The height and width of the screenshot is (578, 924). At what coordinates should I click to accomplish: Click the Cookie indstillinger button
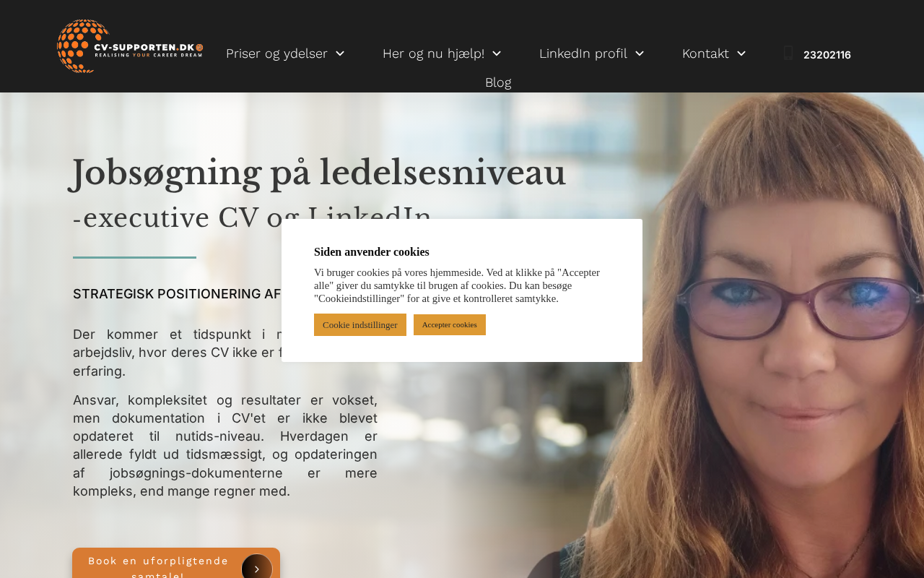pyautogui.click(x=360, y=325)
